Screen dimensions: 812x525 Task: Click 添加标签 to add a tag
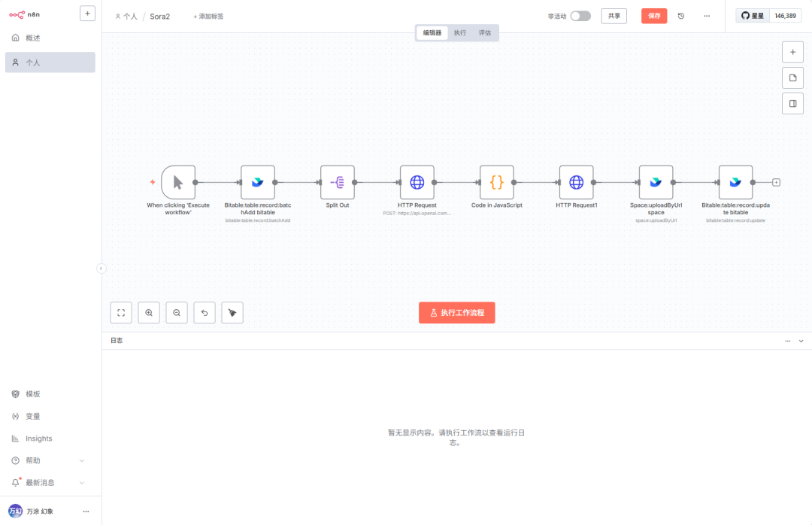click(208, 17)
